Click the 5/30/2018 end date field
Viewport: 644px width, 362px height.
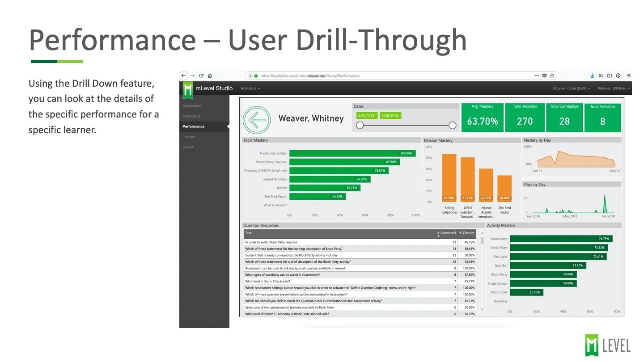tap(391, 116)
